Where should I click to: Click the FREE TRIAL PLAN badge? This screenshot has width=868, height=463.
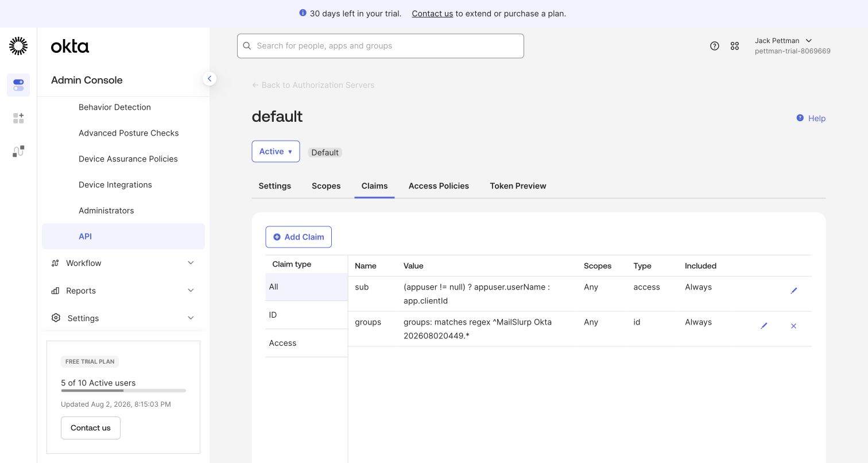tap(90, 361)
